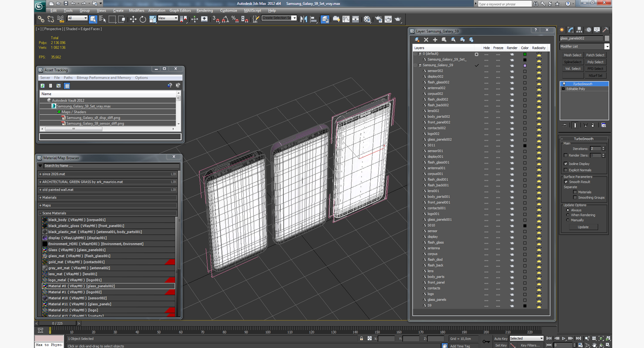Open Paths menu in Asset Tracking

point(68,78)
